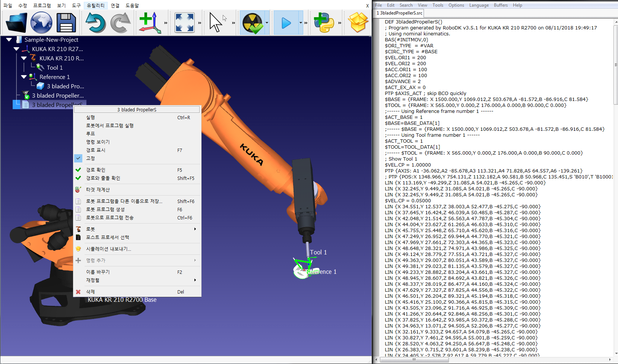Click the 시뮬레이션 내보내기 icon
The image size is (618, 364).
[x=78, y=249]
